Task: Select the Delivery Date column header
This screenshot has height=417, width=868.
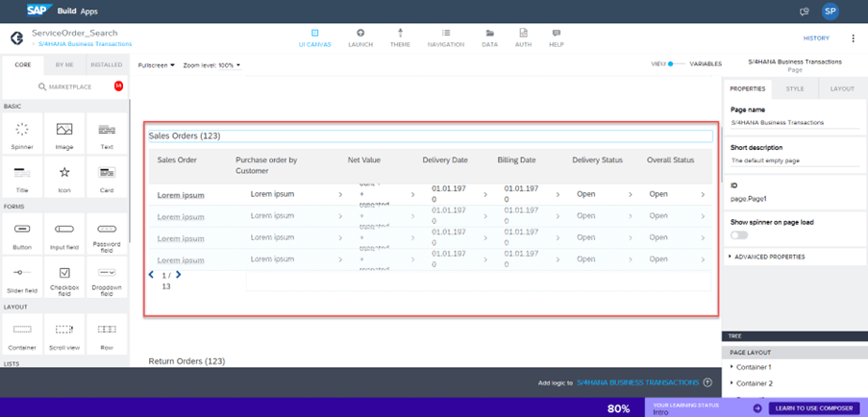Action: click(x=445, y=160)
